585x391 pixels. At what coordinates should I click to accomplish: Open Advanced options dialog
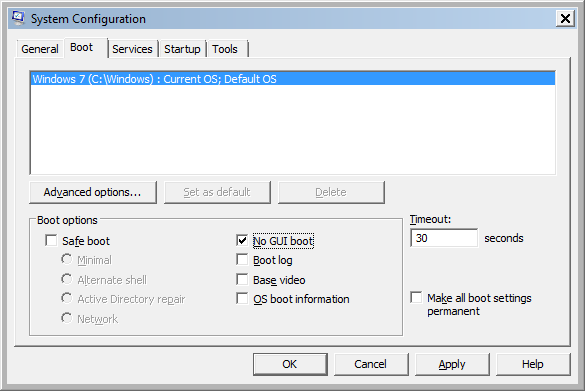93,192
